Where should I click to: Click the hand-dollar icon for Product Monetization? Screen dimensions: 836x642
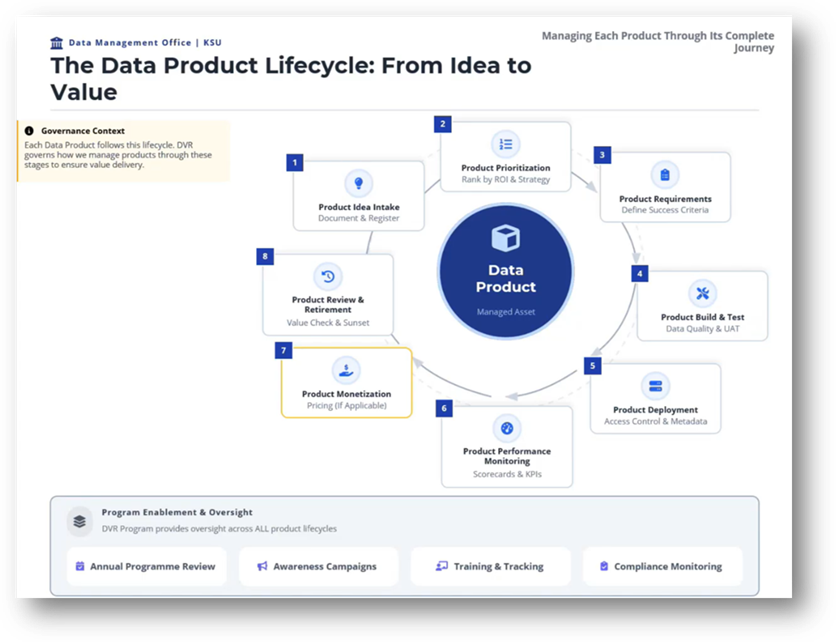click(346, 370)
